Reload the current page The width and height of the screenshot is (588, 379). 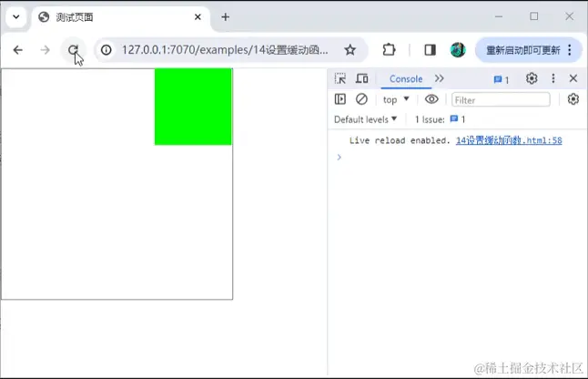click(73, 50)
